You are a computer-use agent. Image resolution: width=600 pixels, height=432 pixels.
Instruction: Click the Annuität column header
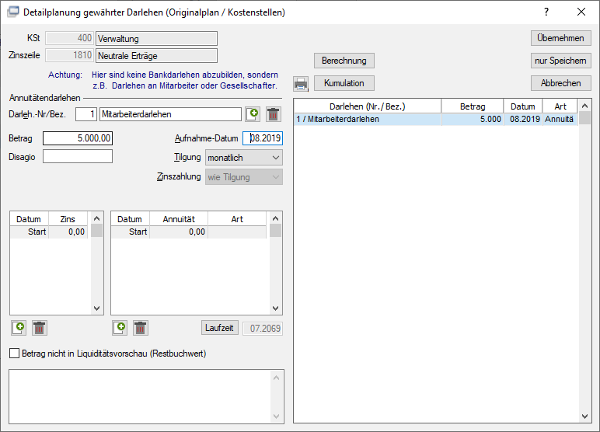[x=179, y=219]
